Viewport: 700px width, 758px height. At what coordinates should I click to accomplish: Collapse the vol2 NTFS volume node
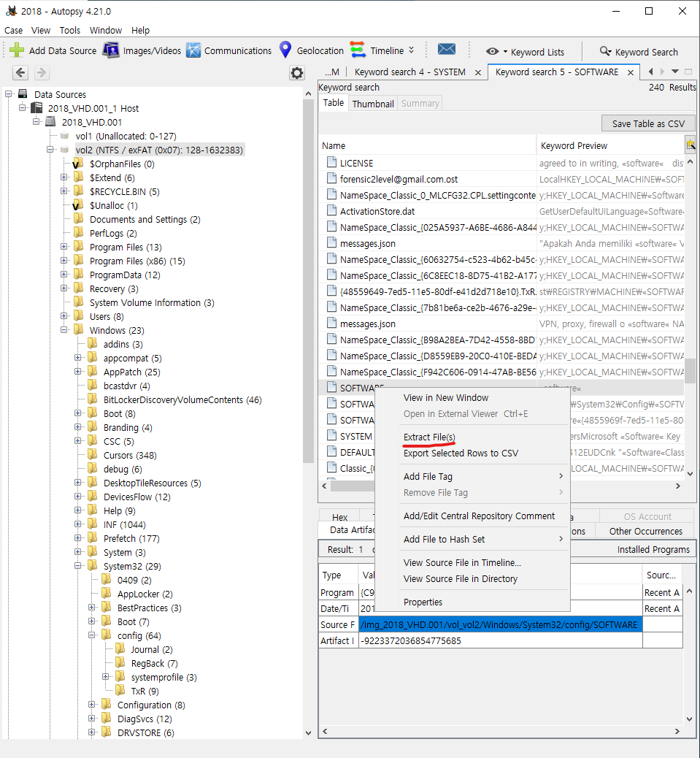pyautogui.click(x=50, y=150)
